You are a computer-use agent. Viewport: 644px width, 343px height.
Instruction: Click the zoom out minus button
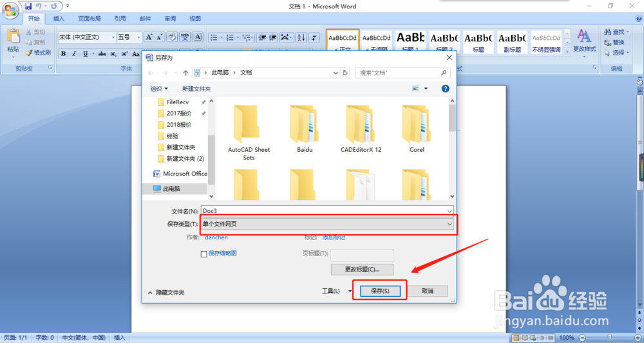point(582,338)
